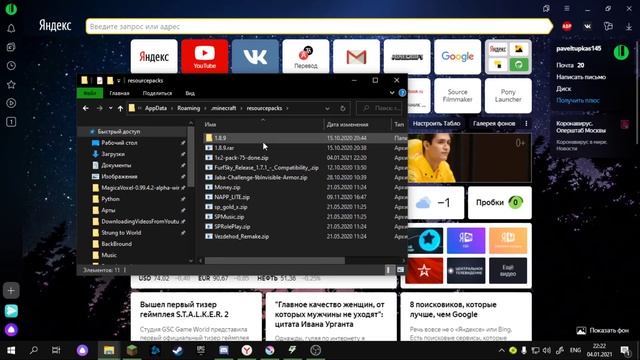Open the tab counter icon in sidebar

pos(11,122)
